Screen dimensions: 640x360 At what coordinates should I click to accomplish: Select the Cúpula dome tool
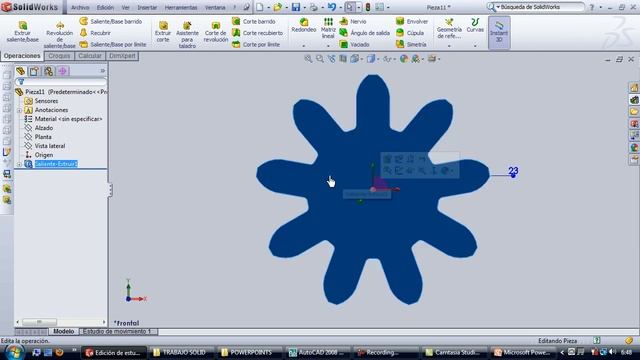coord(410,33)
